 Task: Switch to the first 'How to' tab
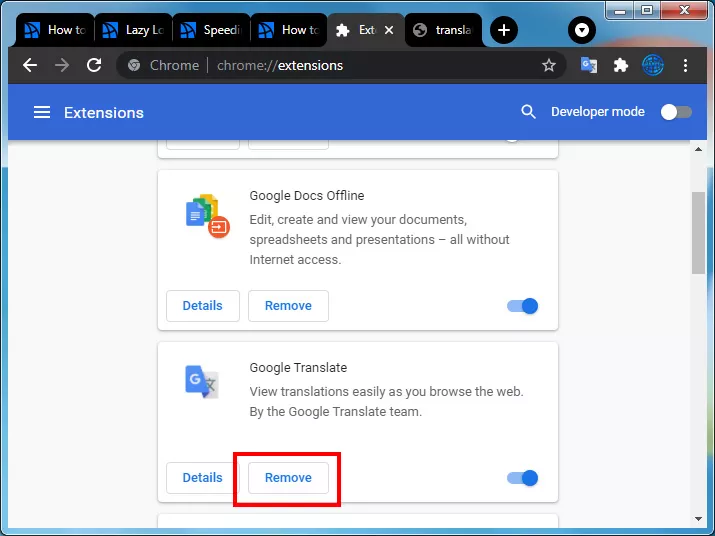point(55,30)
